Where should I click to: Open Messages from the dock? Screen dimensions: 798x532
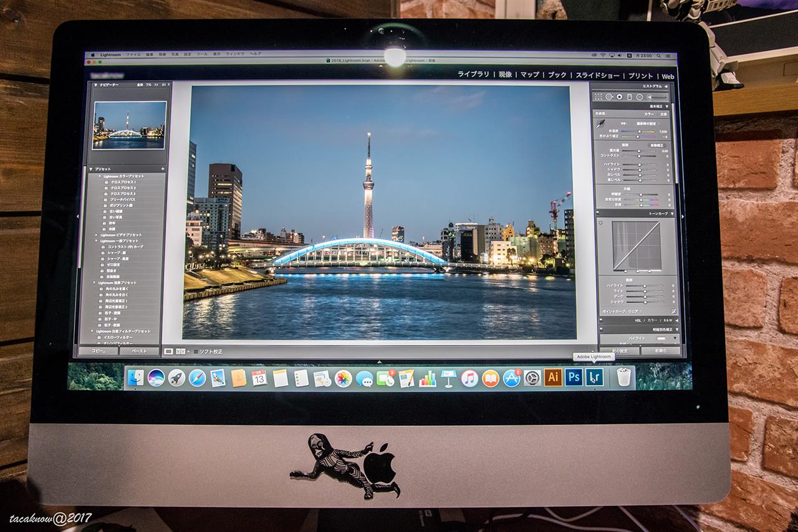point(364,379)
